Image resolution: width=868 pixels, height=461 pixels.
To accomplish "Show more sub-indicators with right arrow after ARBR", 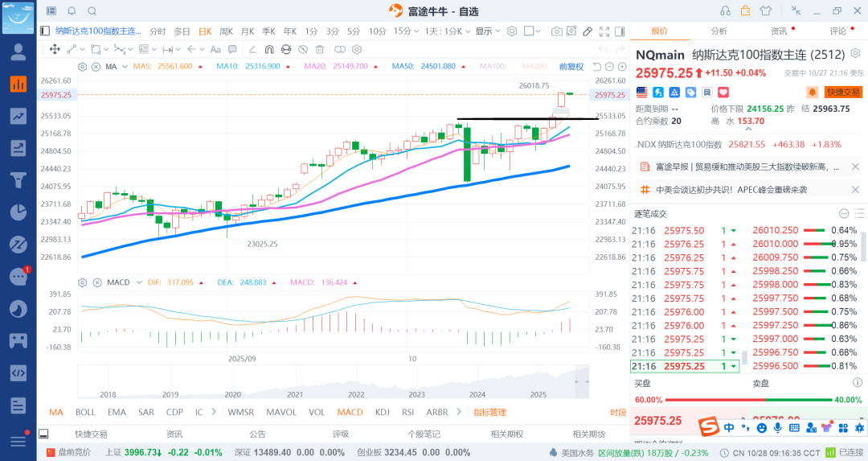I will [x=458, y=412].
